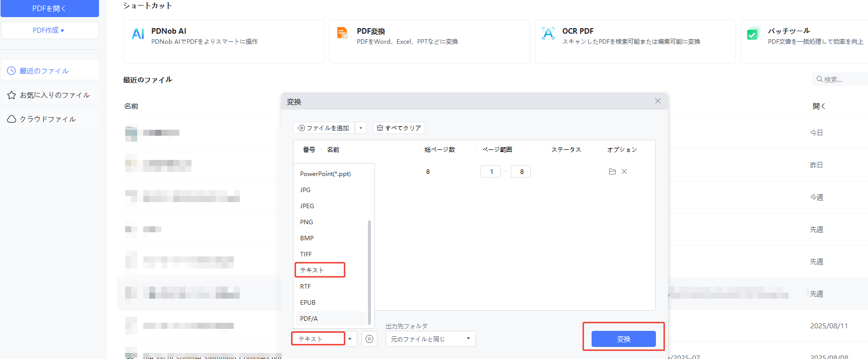868x359 pixels.
Task: Click the 2025/08/11 date entry
Action: coord(829,326)
